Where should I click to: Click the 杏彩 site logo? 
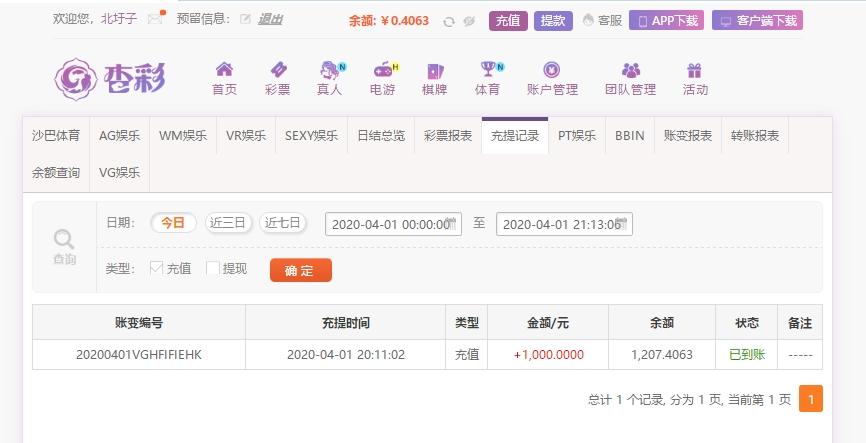[109, 79]
